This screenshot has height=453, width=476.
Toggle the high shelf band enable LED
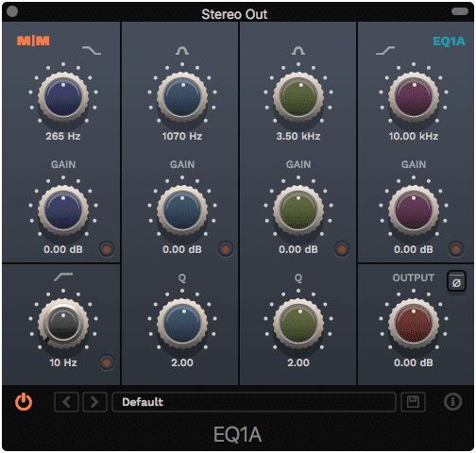(456, 249)
